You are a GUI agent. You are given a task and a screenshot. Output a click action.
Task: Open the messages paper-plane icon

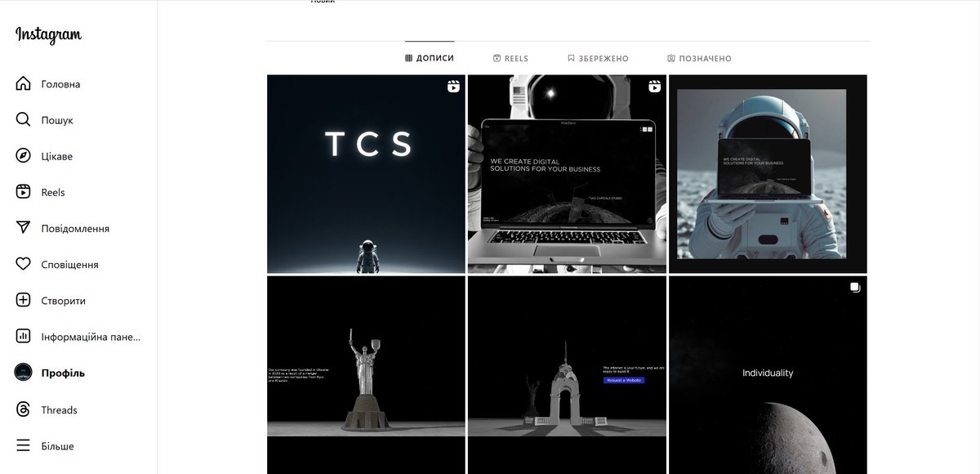24,228
